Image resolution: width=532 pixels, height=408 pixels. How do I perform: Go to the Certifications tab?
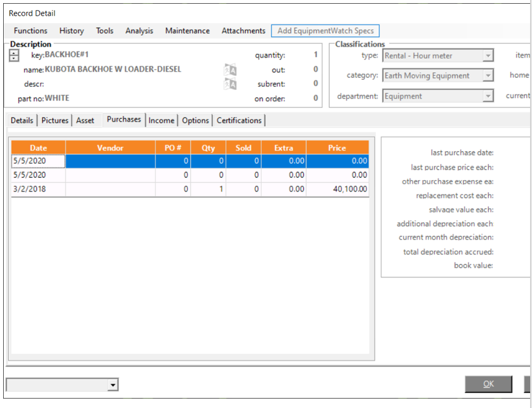coord(239,121)
